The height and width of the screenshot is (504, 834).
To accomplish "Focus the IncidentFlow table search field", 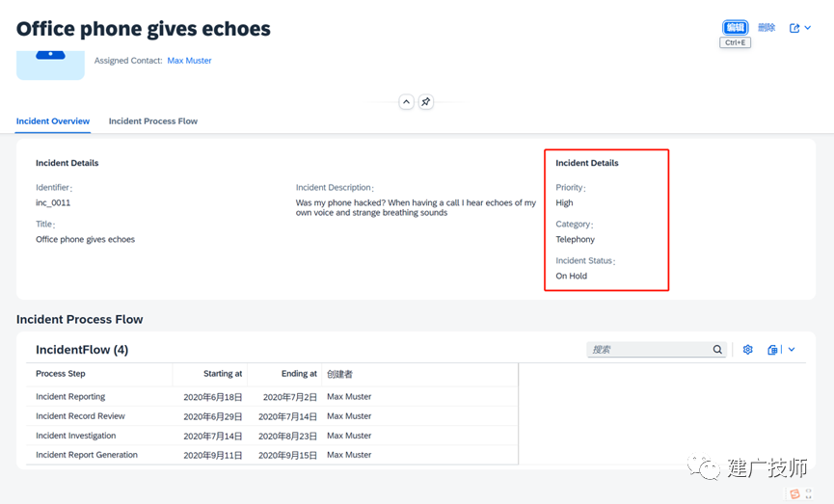I will (x=649, y=349).
